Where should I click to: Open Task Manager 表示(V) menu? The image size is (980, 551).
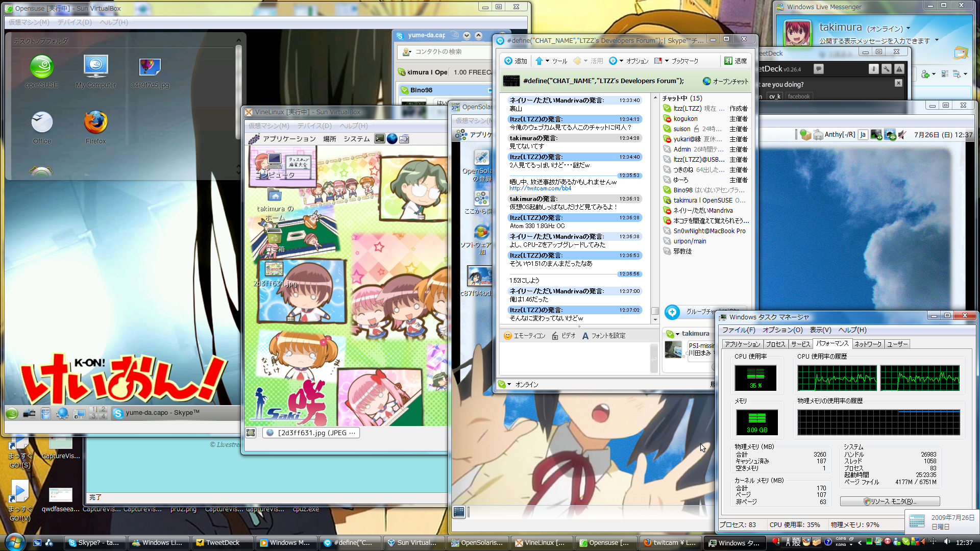click(x=820, y=330)
